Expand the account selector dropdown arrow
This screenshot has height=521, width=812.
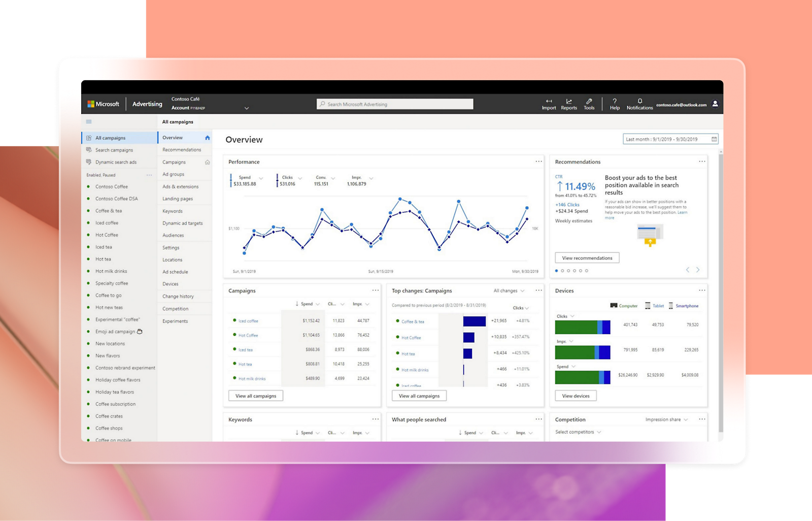point(247,108)
